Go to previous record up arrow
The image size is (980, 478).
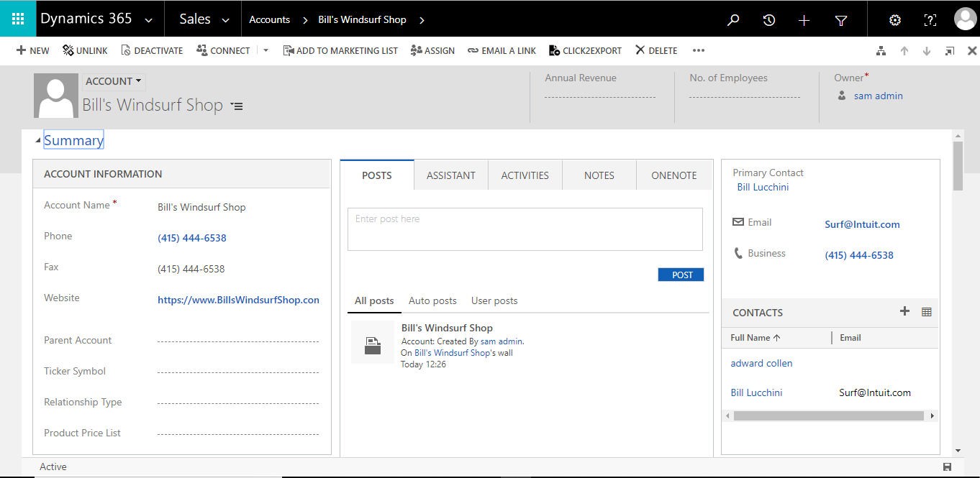[904, 51]
